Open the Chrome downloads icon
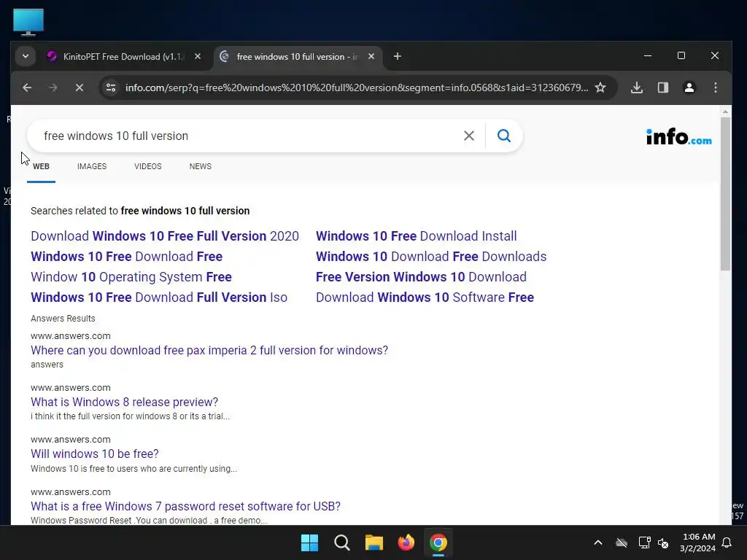 636,87
